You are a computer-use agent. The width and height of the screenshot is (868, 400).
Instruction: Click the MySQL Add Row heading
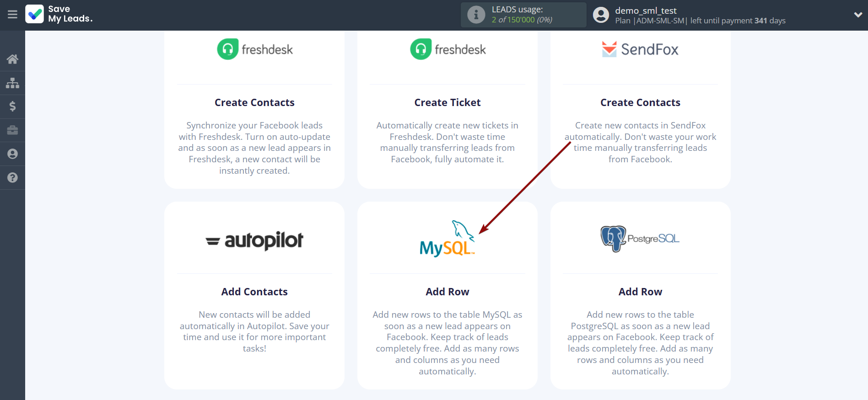coord(447,292)
